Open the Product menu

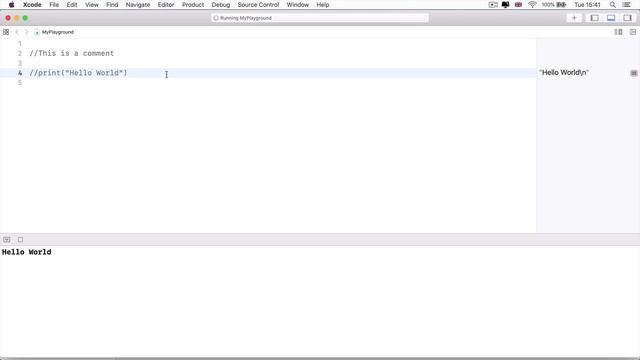pyautogui.click(x=193, y=5)
